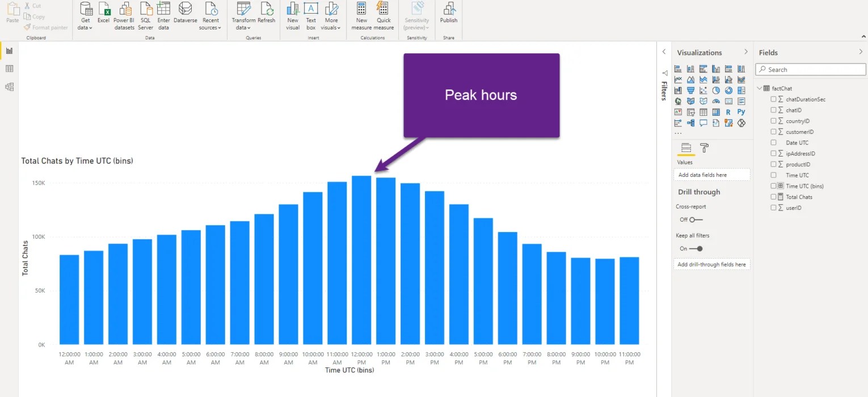The width and height of the screenshot is (868, 397).
Task: Check the Total Chats field checkbox
Action: [x=773, y=197]
